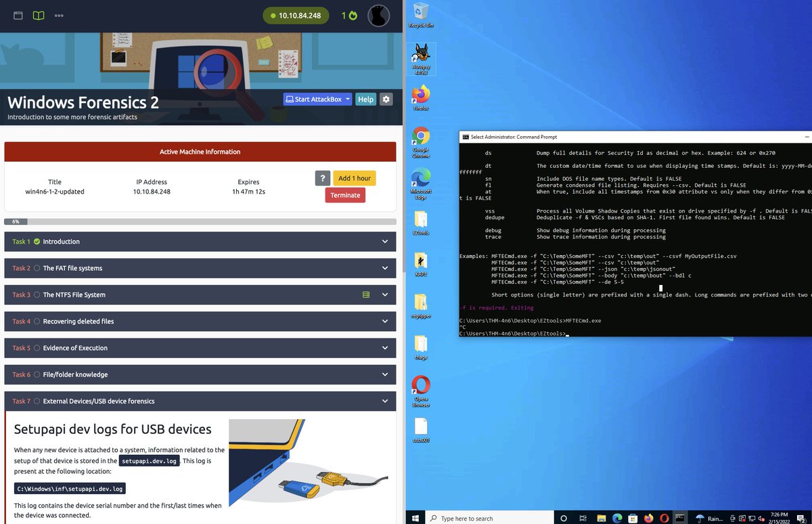The width and height of the screenshot is (812, 524).
Task: Click Add 1 hour button
Action: pos(355,178)
